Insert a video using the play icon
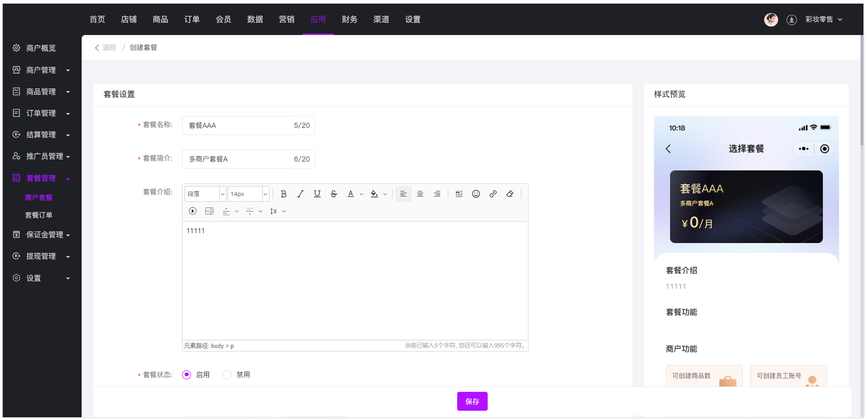The width and height of the screenshot is (868, 420). pyautogui.click(x=192, y=211)
